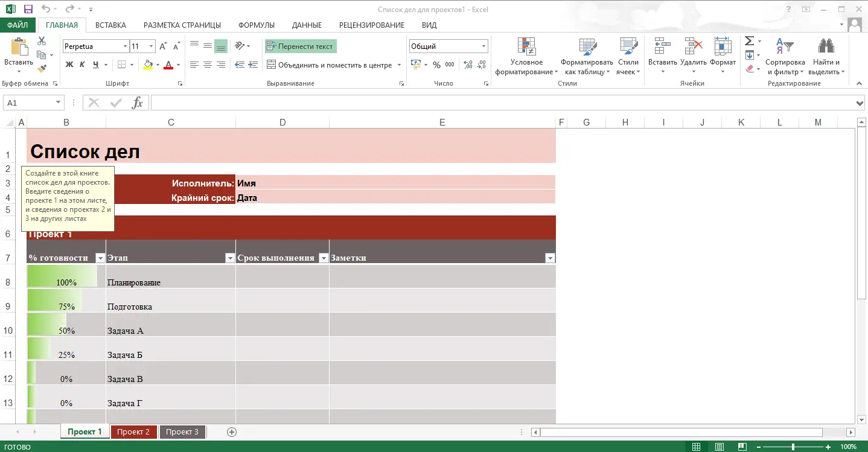Screen dimensions: 868x452
Task: Open Сортировка и фильтр menu
Action: [x=785, y=57]
